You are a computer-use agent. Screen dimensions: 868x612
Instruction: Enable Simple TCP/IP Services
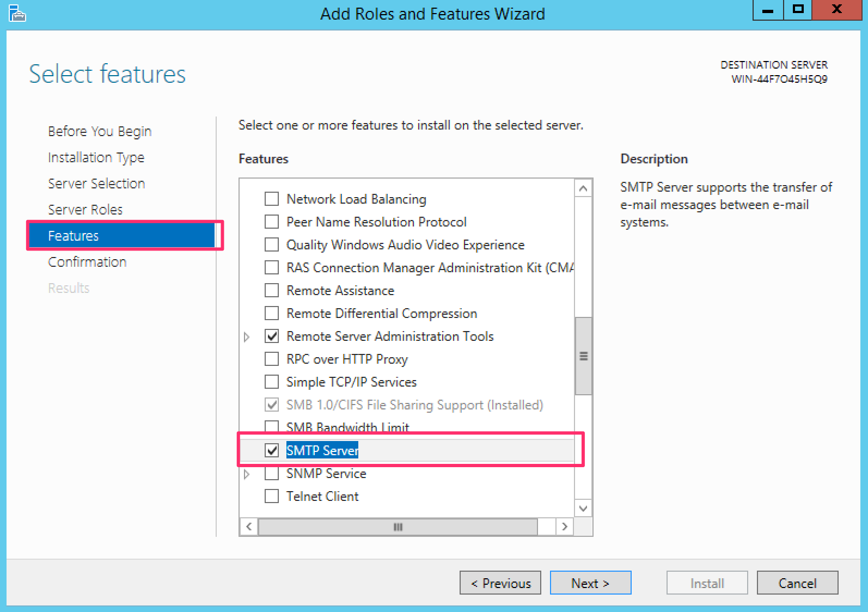pyautogui.click(x=272, y=382)
